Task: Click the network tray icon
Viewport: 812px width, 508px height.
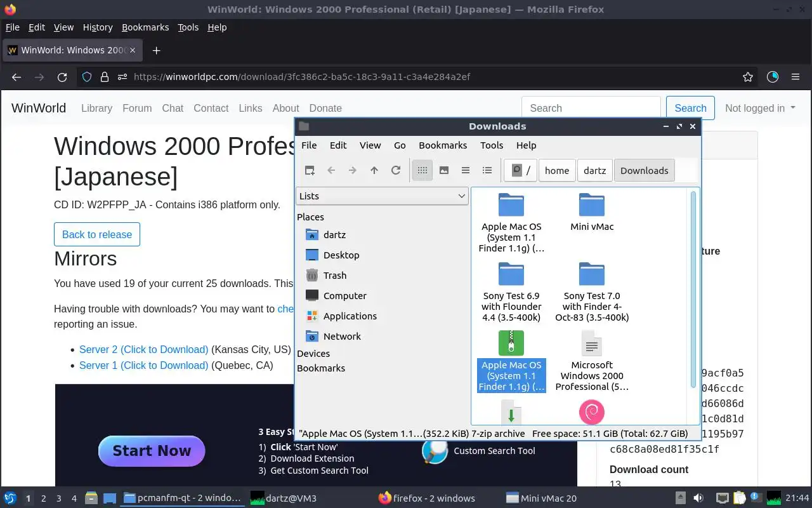Action: pos(723,498)
